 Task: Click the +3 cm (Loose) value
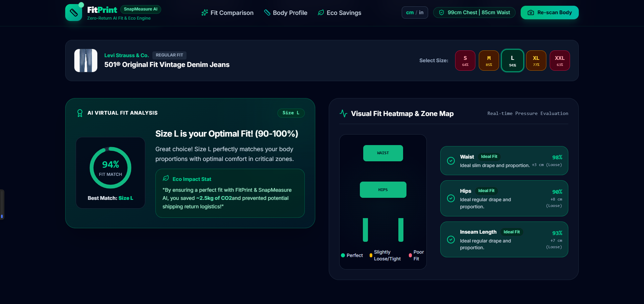[x=547, y=165]
